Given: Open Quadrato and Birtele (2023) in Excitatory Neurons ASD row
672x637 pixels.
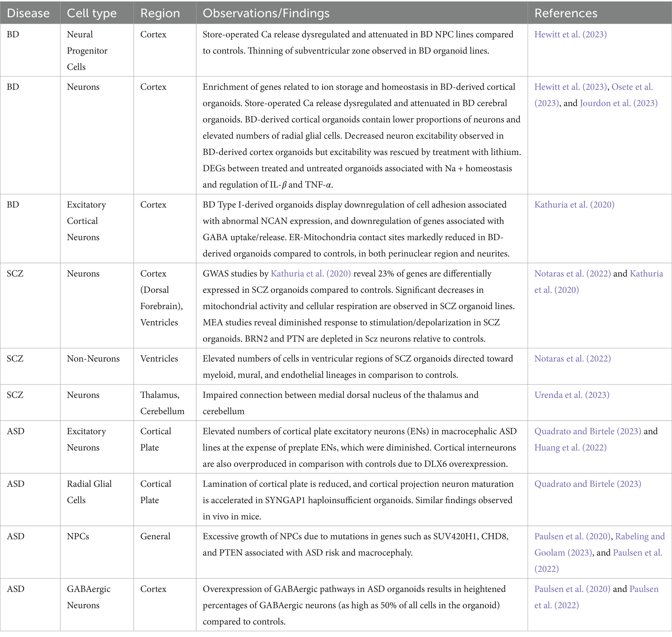Looking at the screenshot, I should [588, 432].
